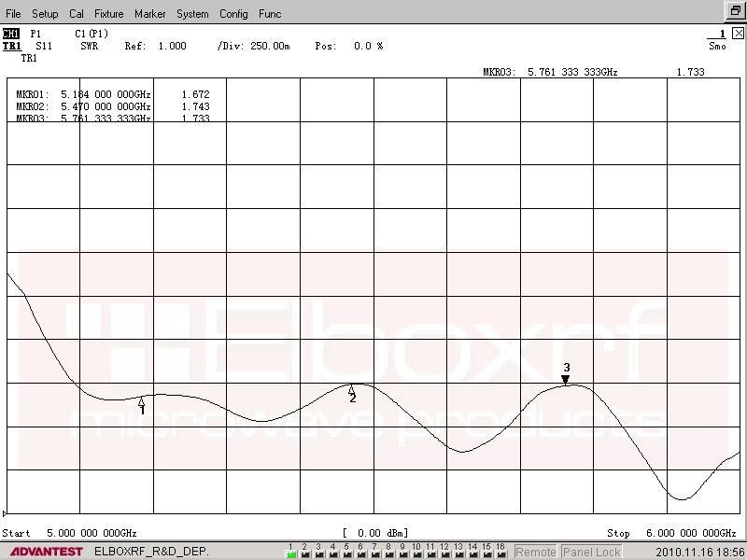Image resolution: width=747 pixels, height=560 pixels.
Task: Open the Fixture menu
Action: point(108,14)
